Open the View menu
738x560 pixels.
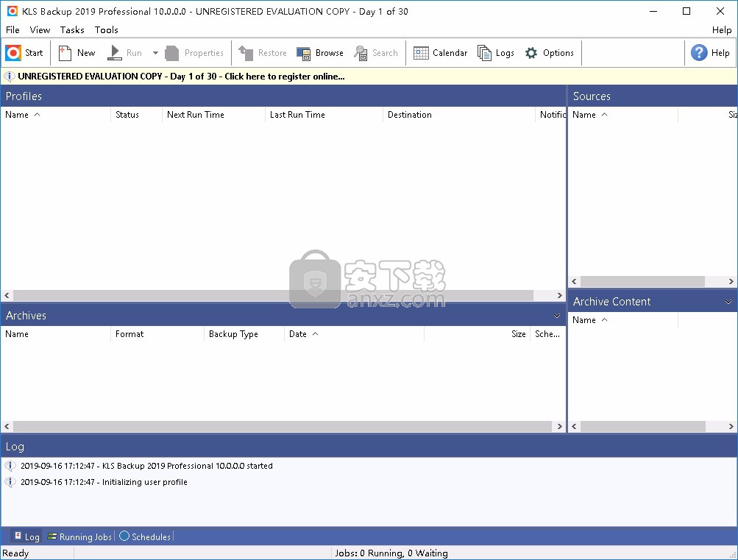tap(40, 29)
